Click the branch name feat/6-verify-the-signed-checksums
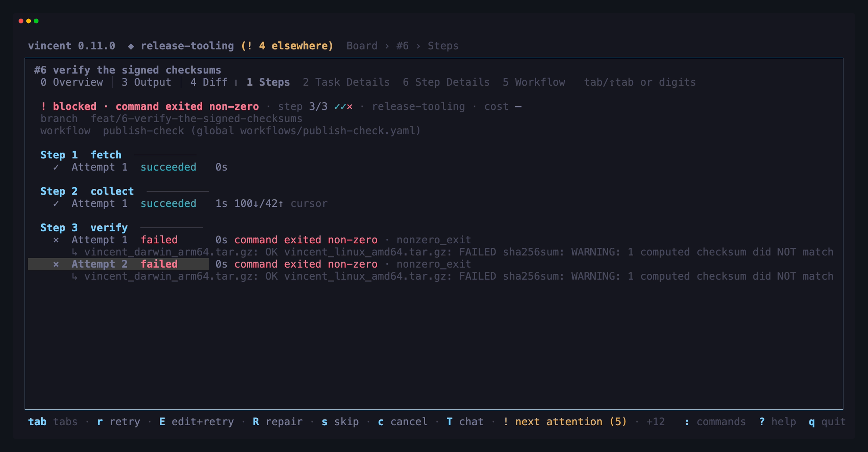Image resolution: width=868 pixels, height=452 pixels. 196,119
